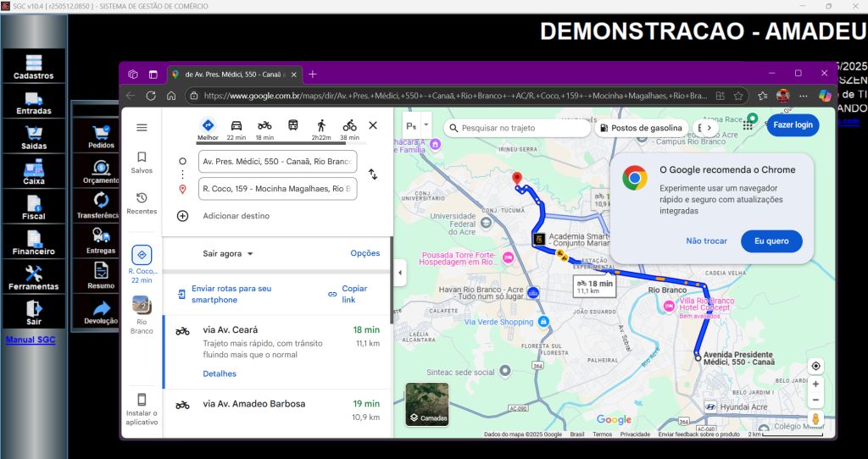Open Salvos in Maps sidebar

tap(142, 163)
